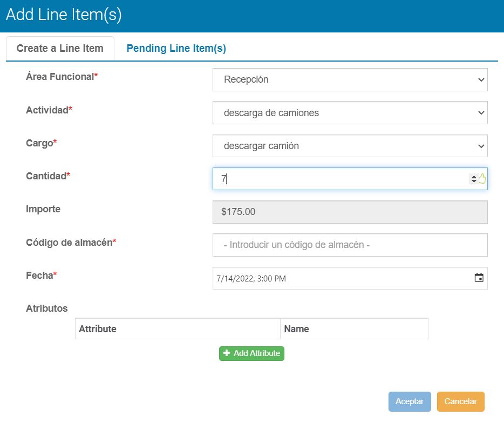Viewport: 504px width, 423px height.
Task: Open the Cargo dropdown showing descargar camión
Action: 350,146
